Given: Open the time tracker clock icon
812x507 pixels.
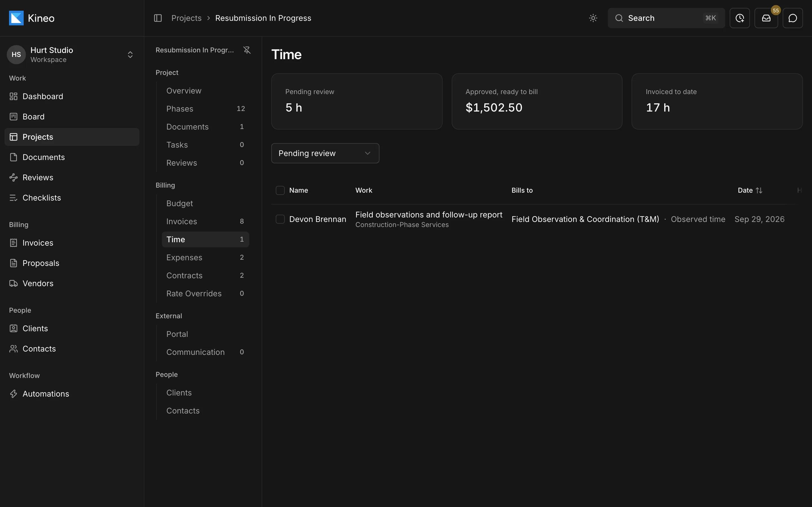Looking at the screenshot, I should point(740,18).
